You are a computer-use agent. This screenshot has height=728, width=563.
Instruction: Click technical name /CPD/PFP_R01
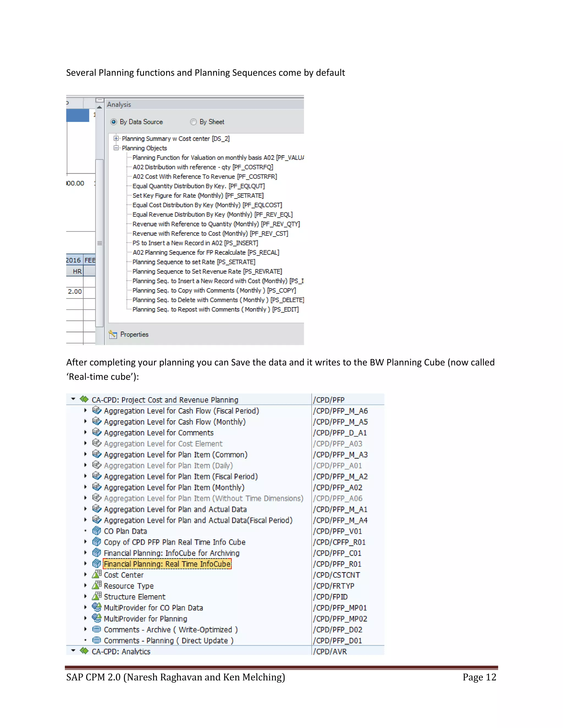337,564
